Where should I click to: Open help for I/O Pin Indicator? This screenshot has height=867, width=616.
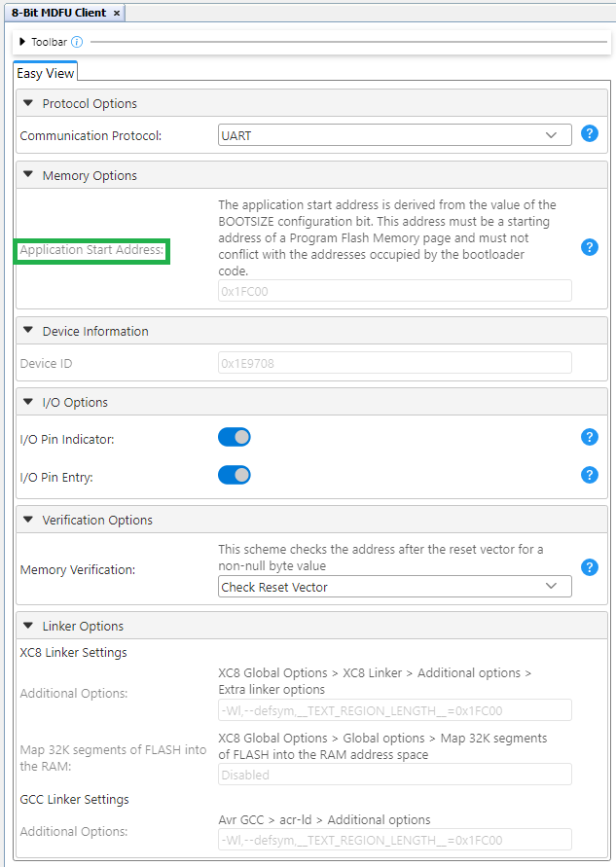coord(589,438)
